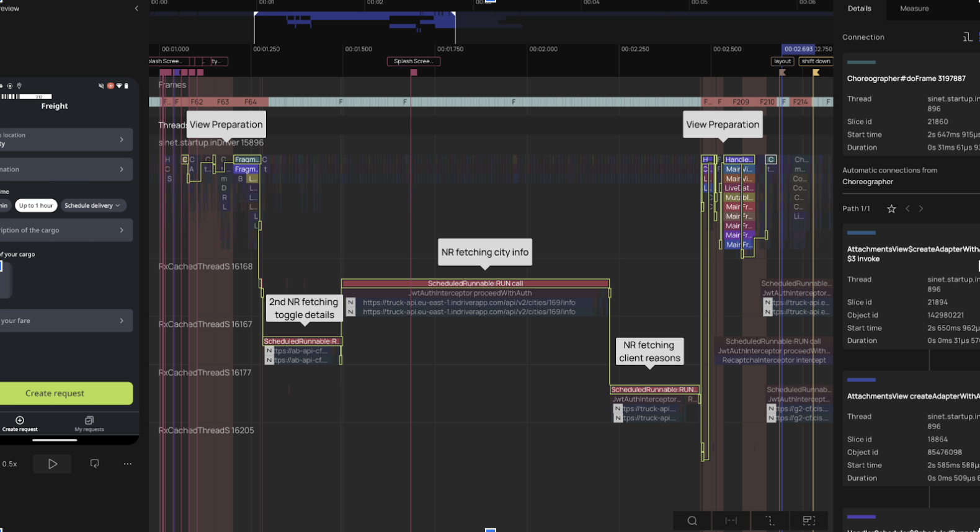Viewport: 980px width, 532px height.
Task: Click the Choreographer#doFrame 3197887 card title
Action: [906, 79]
